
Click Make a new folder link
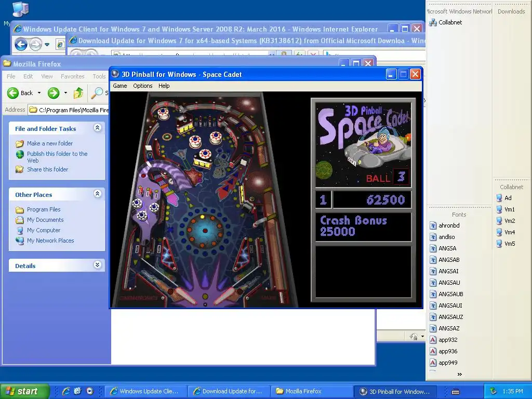click(x=50, y=143)
